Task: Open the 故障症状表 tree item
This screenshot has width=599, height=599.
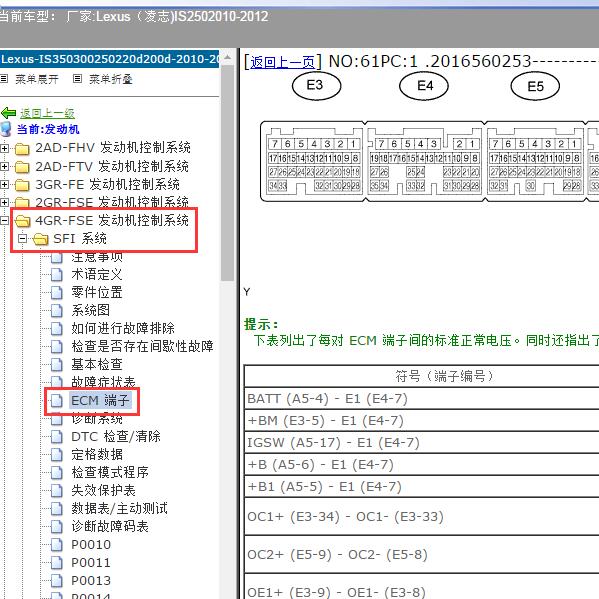Action: coord(103,381)
